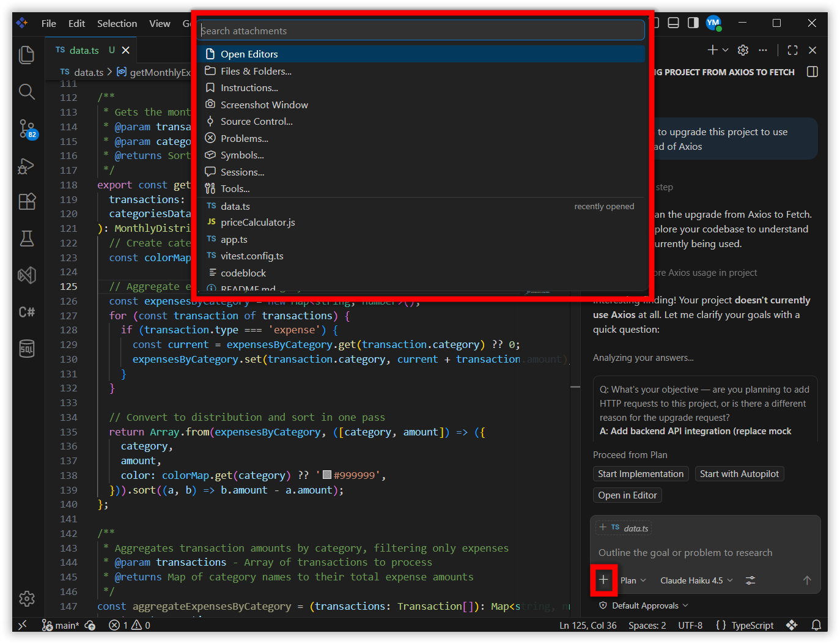Open the File menu
Image resolution: width=840 pixels, height=644 pixels.
point(49,23)
